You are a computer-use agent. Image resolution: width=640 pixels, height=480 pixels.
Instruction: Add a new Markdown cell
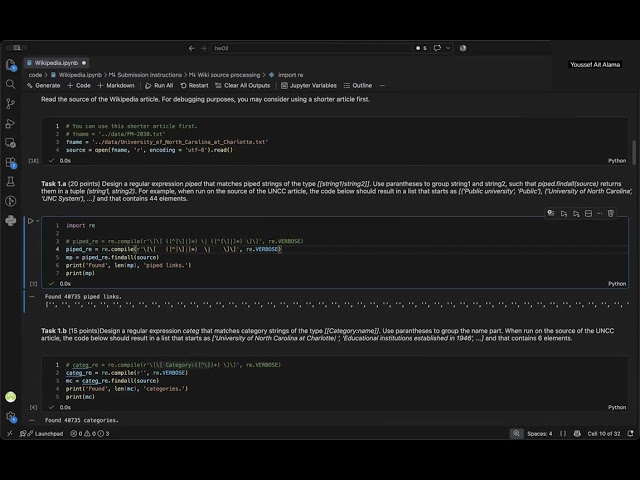[x=116, y=85]
